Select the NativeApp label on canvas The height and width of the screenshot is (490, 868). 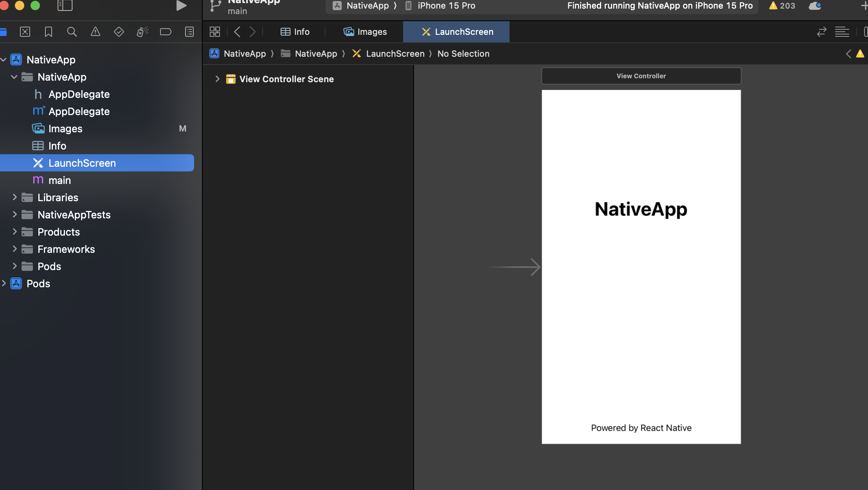641,209
